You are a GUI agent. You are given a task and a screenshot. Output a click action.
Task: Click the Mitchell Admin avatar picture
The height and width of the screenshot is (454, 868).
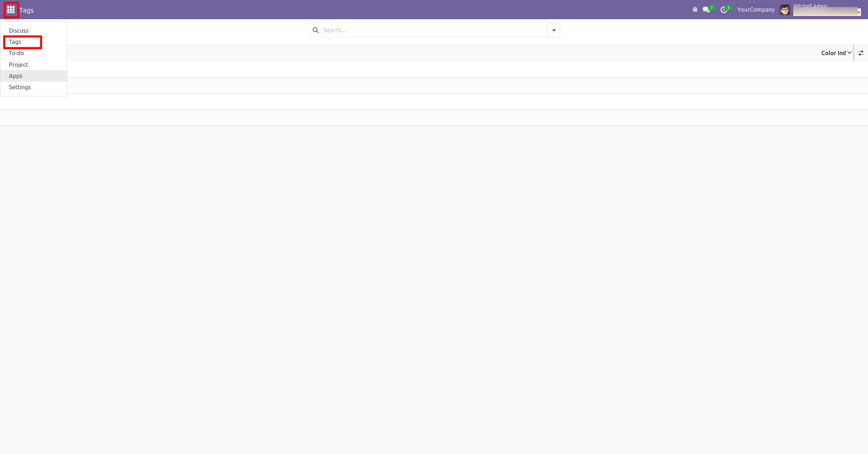coord(785,10)
